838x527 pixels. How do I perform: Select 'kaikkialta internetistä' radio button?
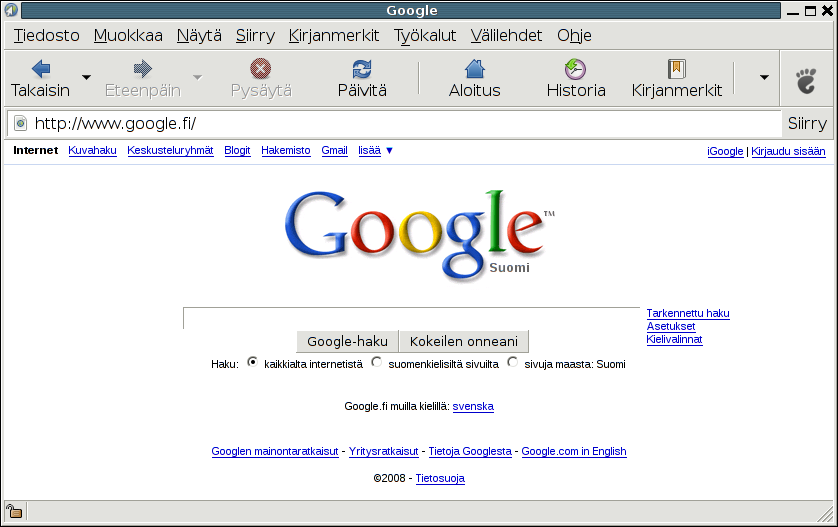(252, 363)
